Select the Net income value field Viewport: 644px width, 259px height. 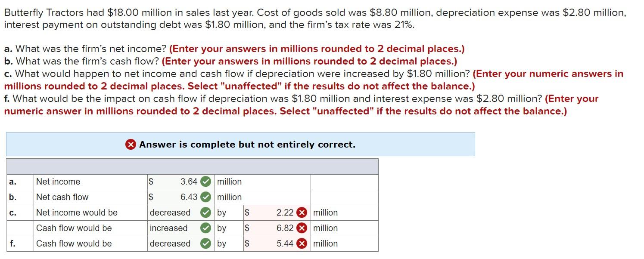(181, 182)
